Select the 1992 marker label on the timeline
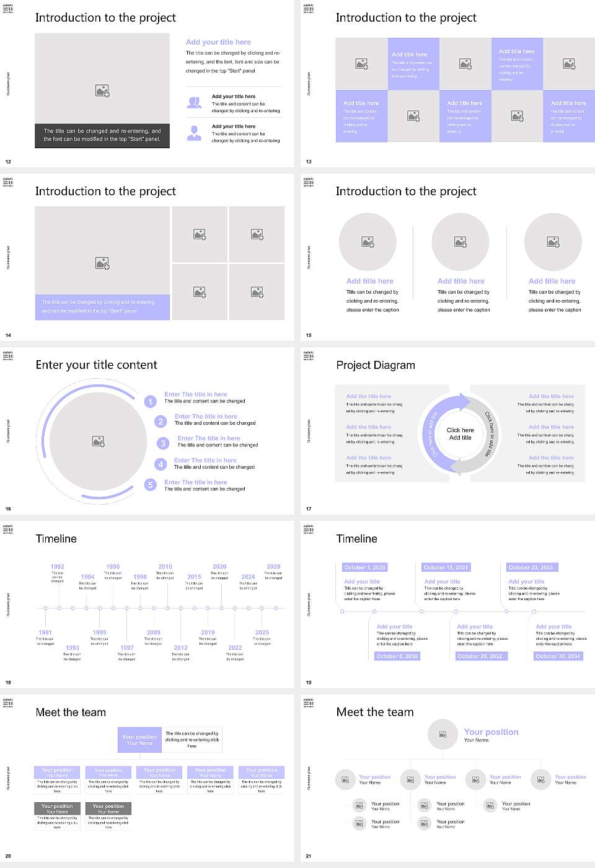 tap(57, 567)
